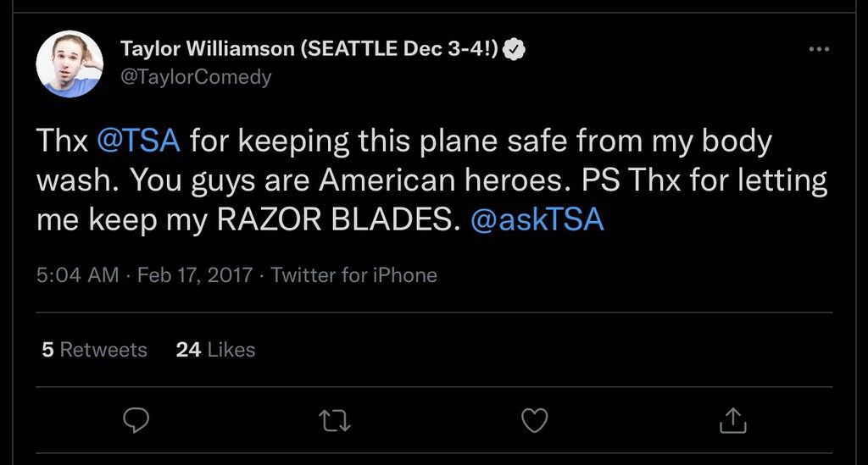Viewport: 868px width, 465px height.
Task: Click the Feb 17, 2017 date
Action: (x=195, y=274)
